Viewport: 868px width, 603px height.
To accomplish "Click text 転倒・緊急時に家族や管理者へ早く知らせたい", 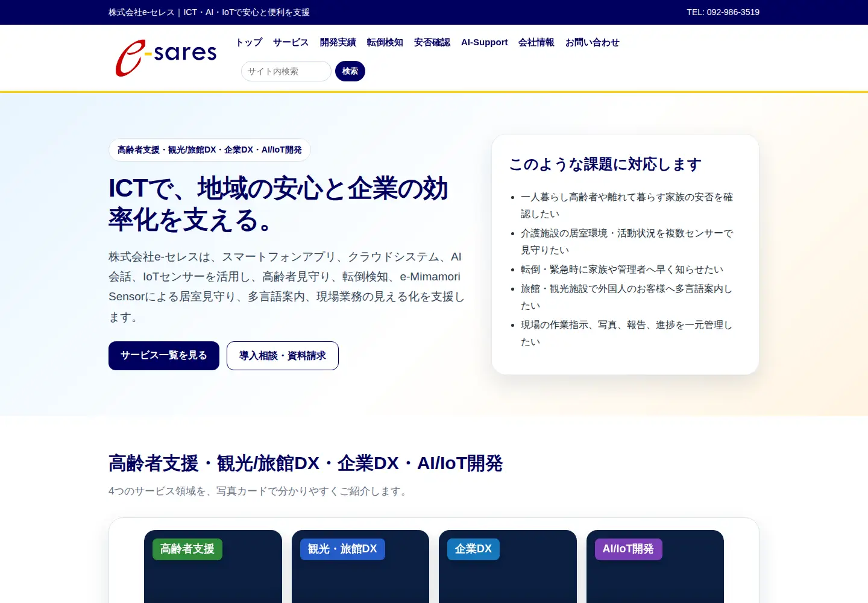I will 622,270.
